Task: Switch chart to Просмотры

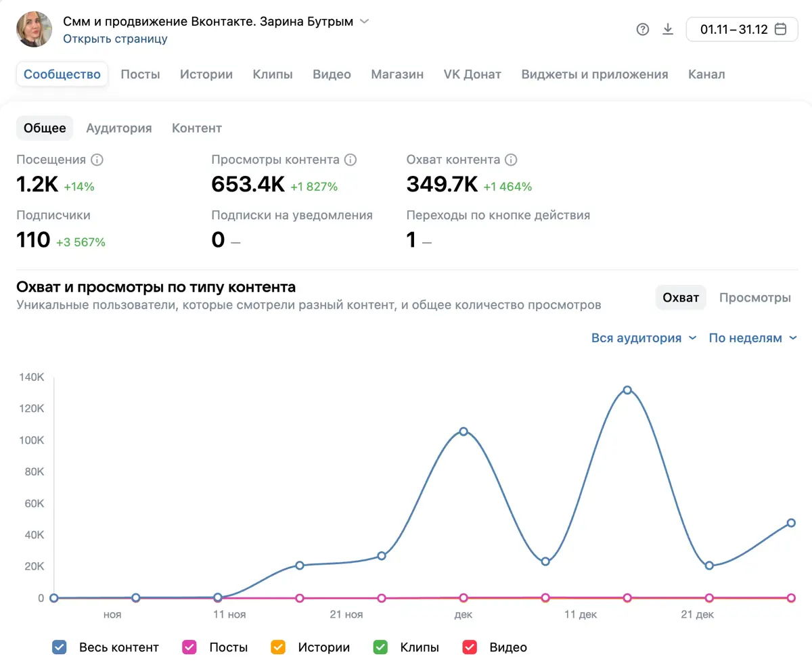Action: tap(755, 298)
